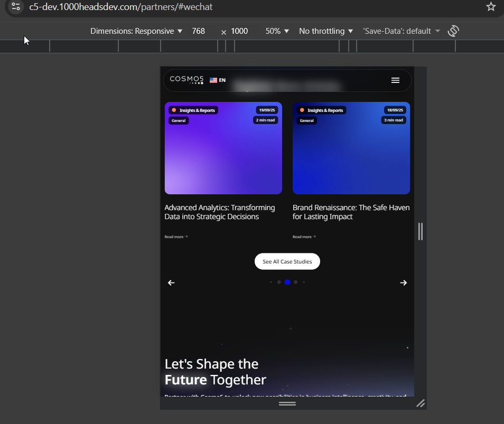Click See All Case Studies button
Screen dimensions: 504x424
(x=287, y=261)
